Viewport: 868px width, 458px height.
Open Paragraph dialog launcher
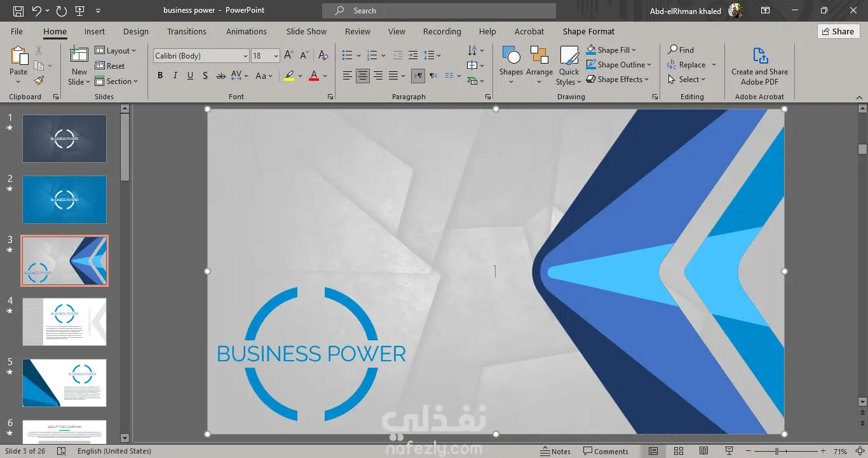487,97
